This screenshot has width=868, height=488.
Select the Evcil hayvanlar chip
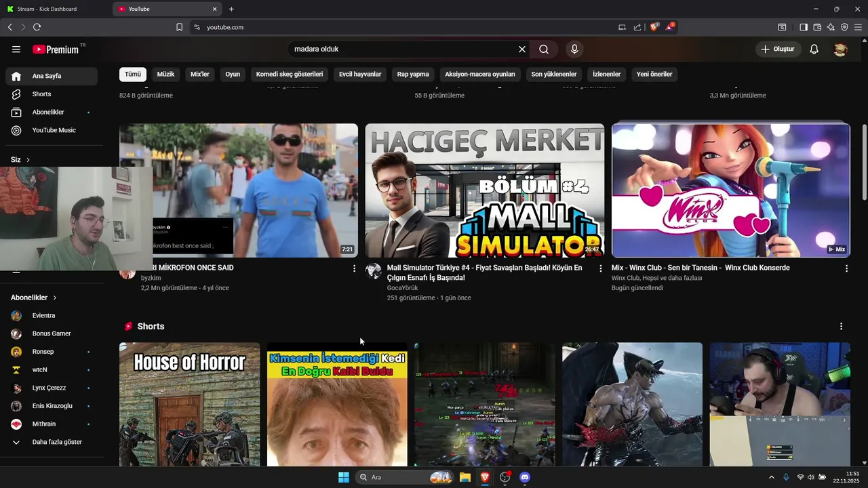pos(360,74)
